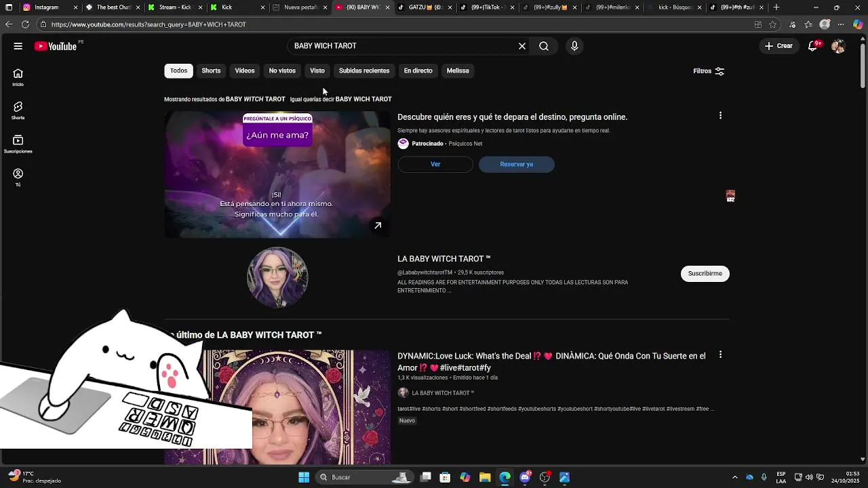Open the Windows Start menu

coord(304,477)
